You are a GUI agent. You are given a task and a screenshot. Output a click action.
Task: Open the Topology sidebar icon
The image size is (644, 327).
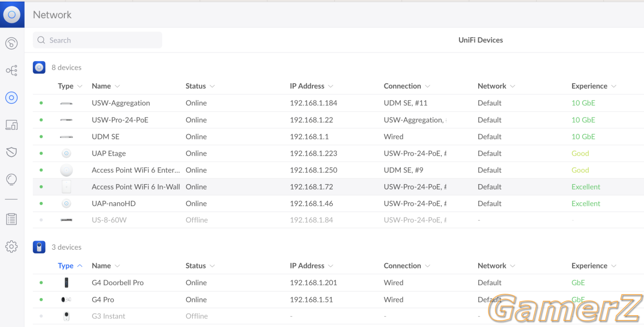pos(11,70)
